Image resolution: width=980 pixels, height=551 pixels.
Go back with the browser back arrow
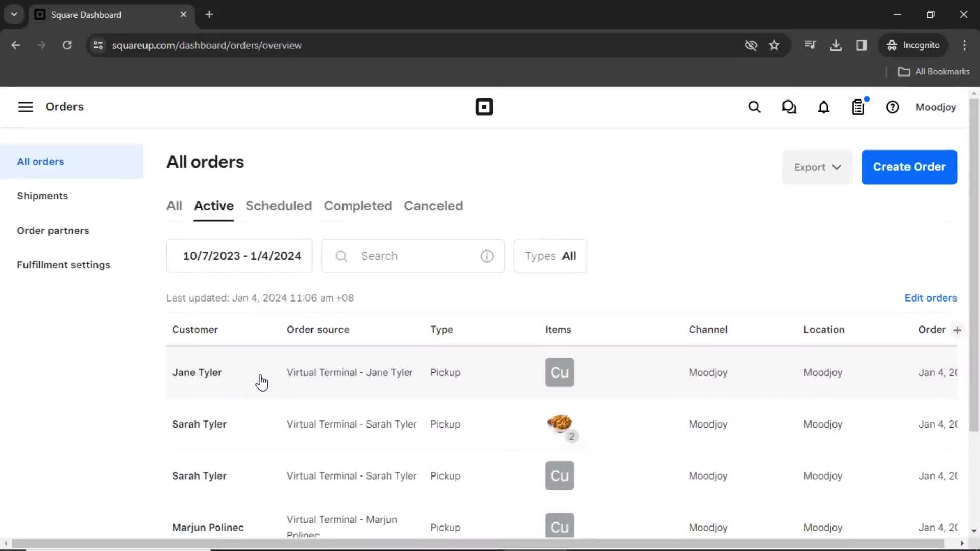coord(16,45)
